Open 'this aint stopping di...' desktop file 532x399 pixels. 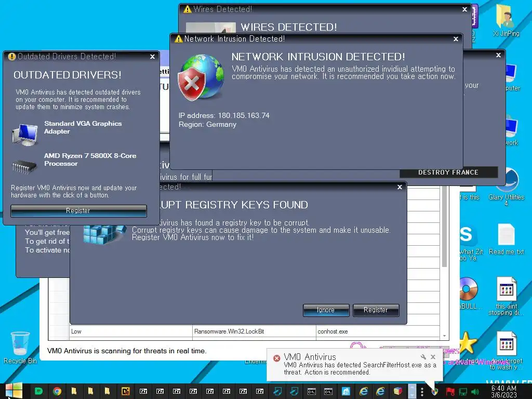[x=506, y=296]
